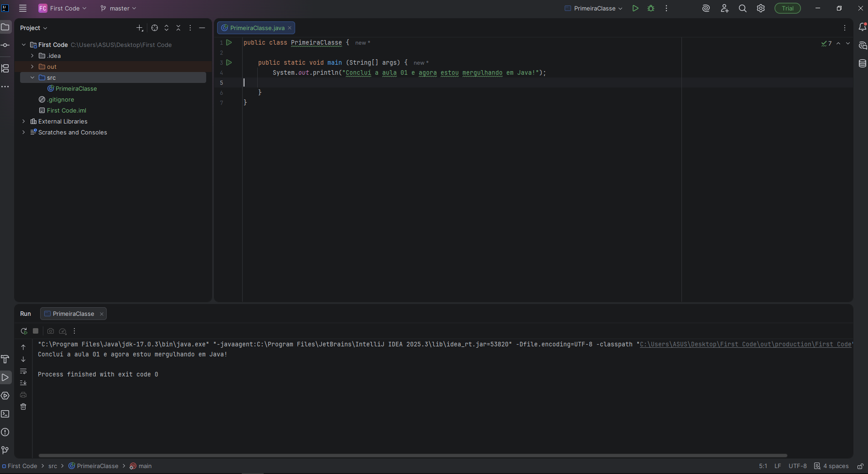The image size is (868, 474).
Task: Rerun PrimeiraClasse in the Run panel
Action: click(x=24, y=331)
